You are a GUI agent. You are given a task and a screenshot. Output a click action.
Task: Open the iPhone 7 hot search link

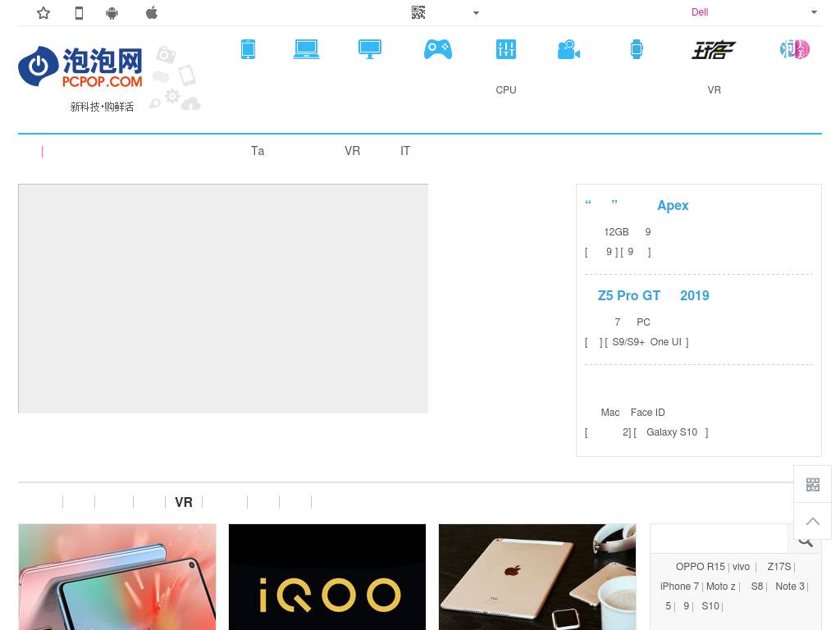(x=679, y=587)
